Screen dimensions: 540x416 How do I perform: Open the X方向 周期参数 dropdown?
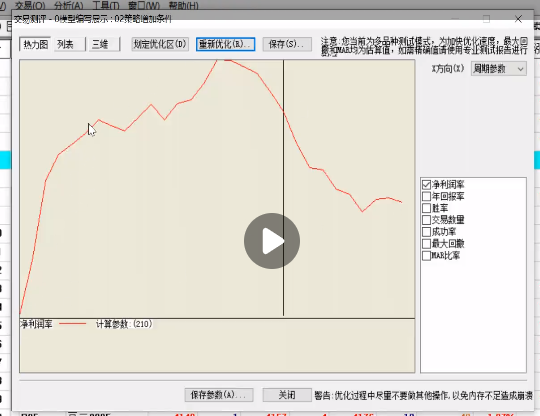coord(499,69)
